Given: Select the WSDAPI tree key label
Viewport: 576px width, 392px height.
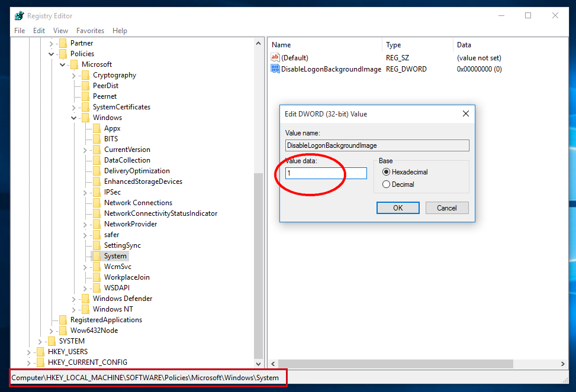Looking at the screenshot, I should click(x=117, y=288).
